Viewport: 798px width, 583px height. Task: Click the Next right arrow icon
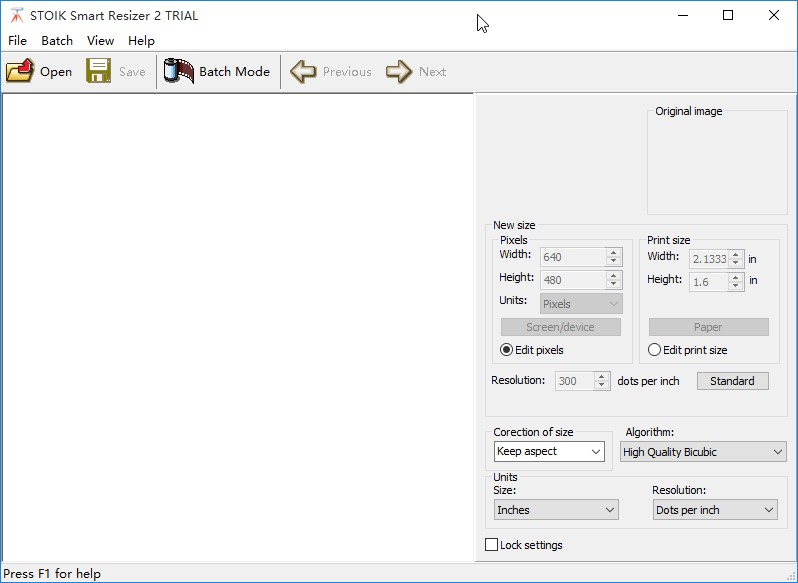point(399,71)
